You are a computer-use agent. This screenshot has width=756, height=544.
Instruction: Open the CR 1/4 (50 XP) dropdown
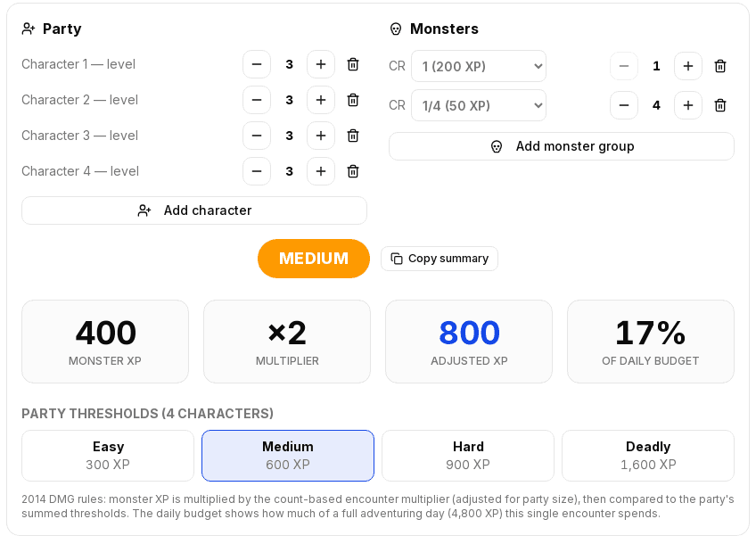tap(479, 105)
